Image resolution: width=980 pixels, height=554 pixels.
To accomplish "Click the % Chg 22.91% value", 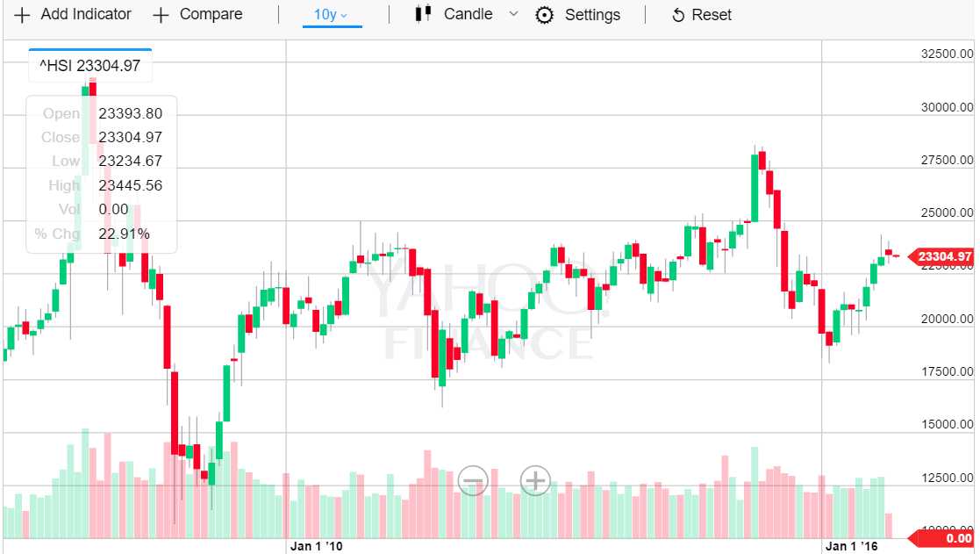I will (124, 234).
